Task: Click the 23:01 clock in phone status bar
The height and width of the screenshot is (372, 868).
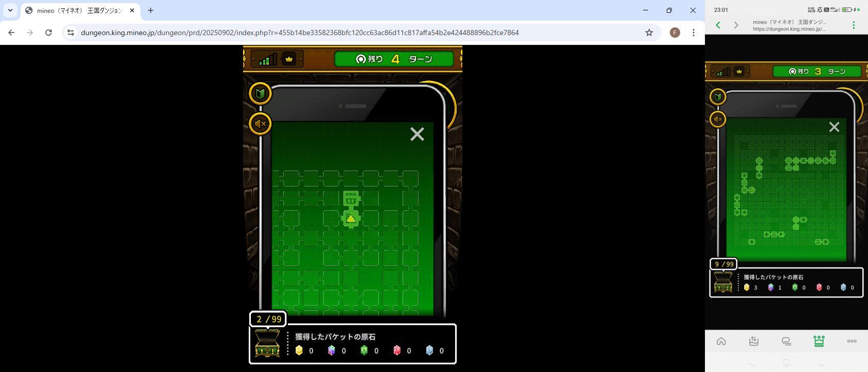Action: [721, 10]
